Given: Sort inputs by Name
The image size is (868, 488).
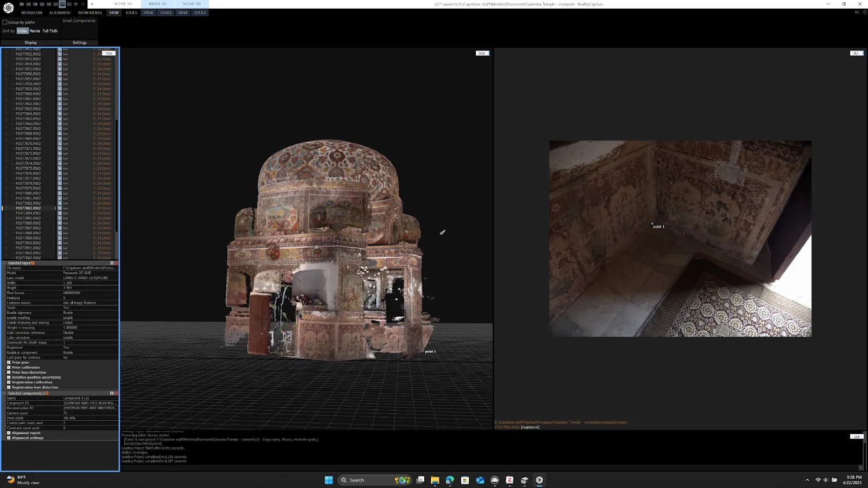Looking at the screenshot, I should coord(35,31).
